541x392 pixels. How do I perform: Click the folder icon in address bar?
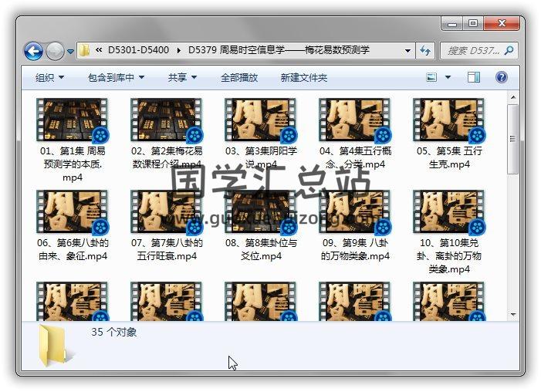[84, 50]
